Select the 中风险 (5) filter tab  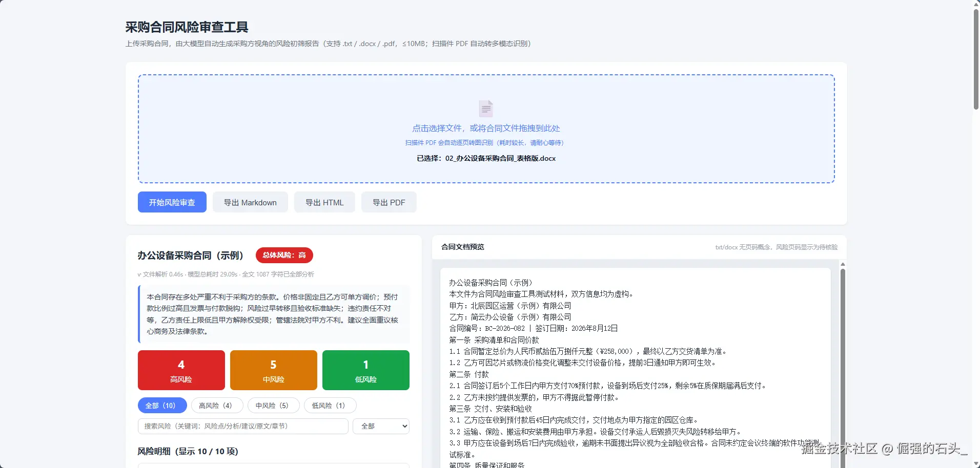274,406
